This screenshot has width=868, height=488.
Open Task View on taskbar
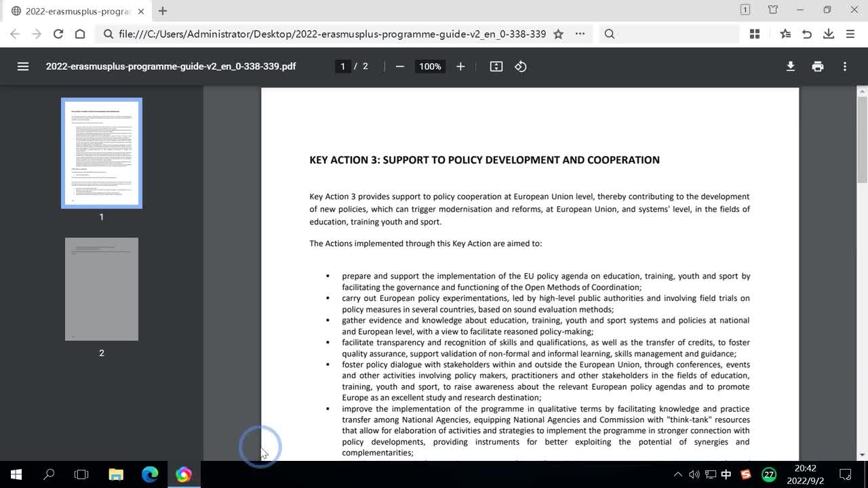point(81,474)
